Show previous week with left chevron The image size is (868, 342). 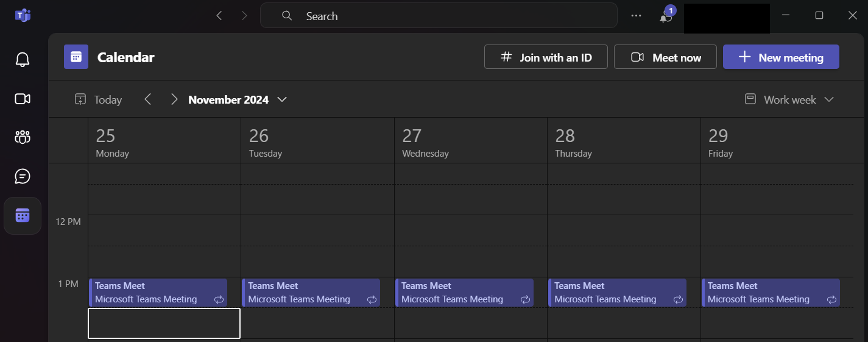(147, 99)
